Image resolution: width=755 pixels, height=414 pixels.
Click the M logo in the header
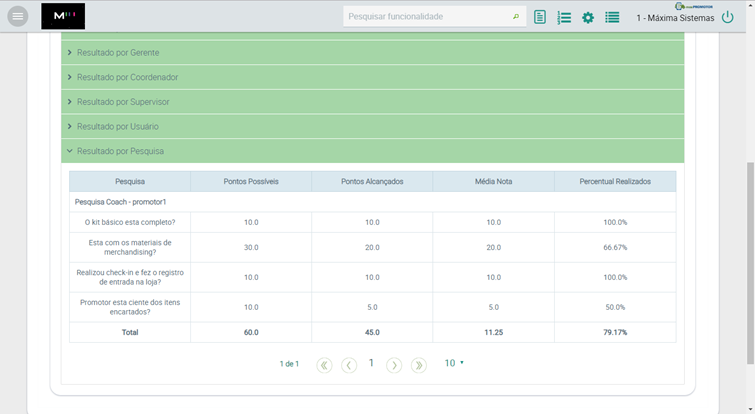[63, 16]
